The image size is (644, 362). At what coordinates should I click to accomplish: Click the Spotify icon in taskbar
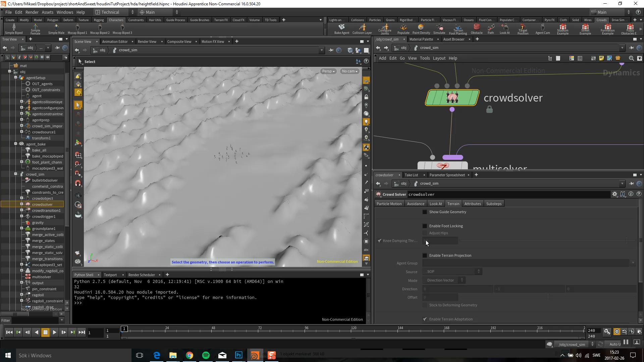(x=206, y=355)
